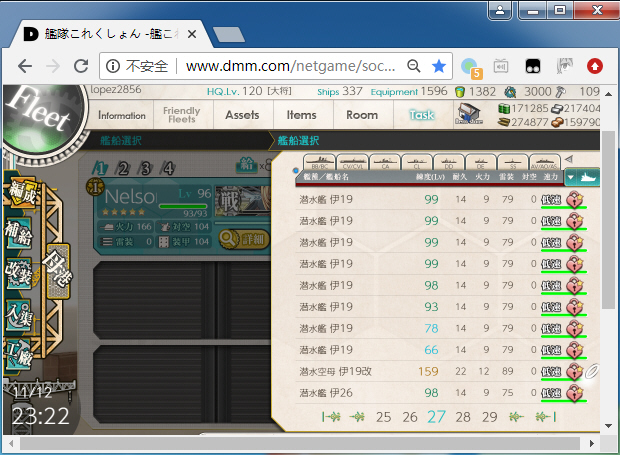Open the site info 不安全 icon

113,66
